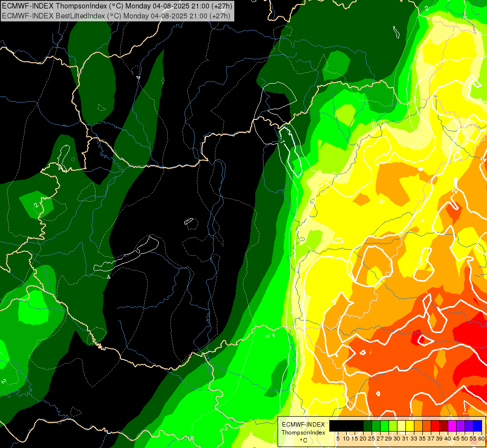Select the magenta 40-45 legend swatch
This screenshot has height=448, width=487.
coord(452,426)
